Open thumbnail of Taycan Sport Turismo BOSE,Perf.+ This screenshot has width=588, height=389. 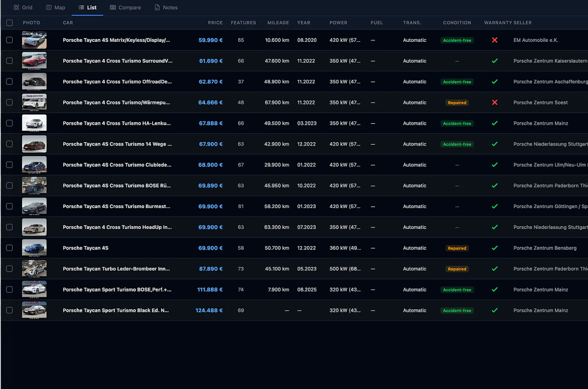pyautogui.click(x=34, y=289)
